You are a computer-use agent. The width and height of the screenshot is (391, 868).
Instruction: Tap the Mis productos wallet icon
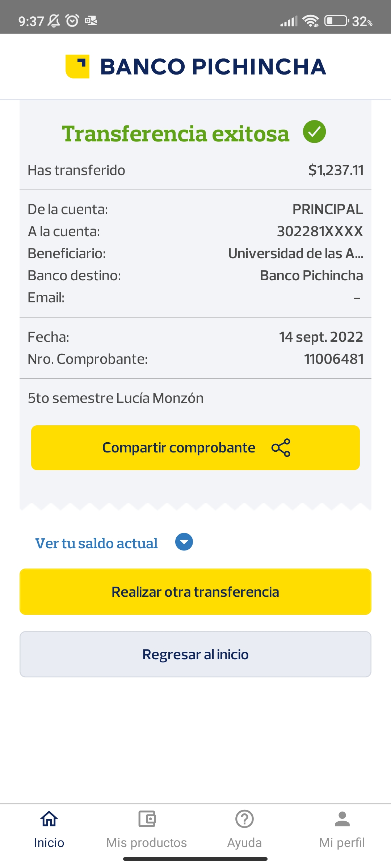coord(147,819)
